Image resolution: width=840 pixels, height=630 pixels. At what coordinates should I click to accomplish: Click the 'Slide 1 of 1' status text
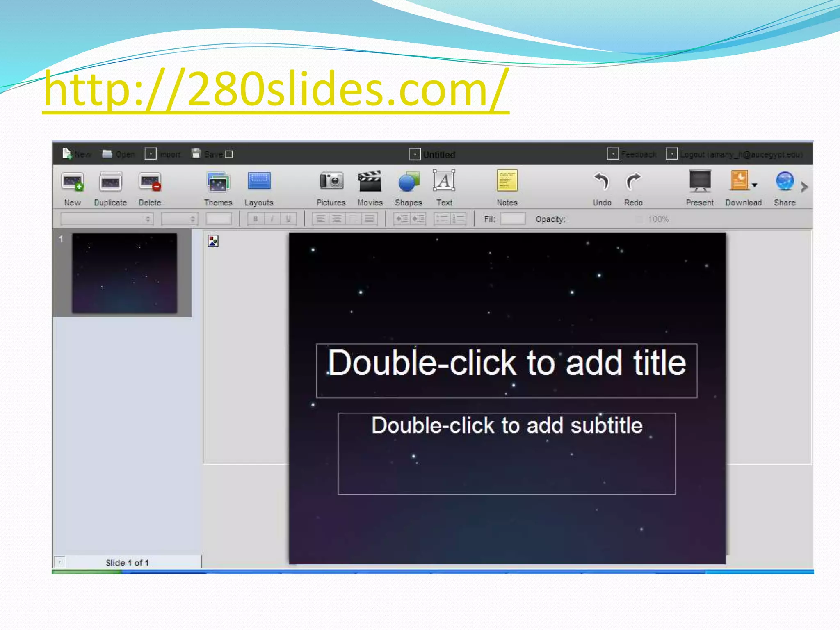[x=127, y=563]
